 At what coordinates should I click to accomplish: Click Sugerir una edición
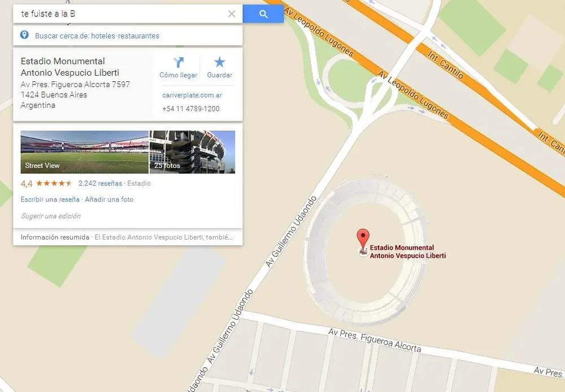(51, 216)
